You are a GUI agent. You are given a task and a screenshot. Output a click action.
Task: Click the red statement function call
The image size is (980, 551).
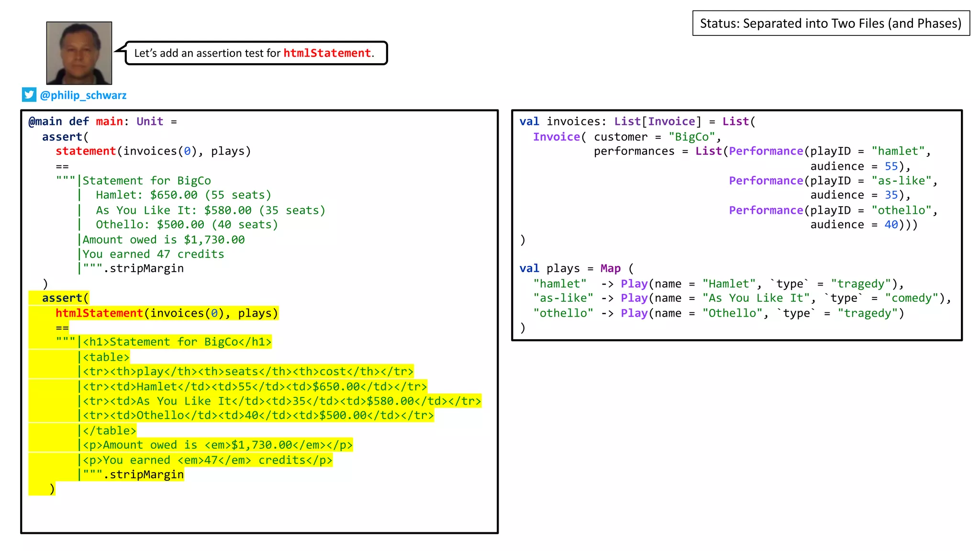(86, 151)
